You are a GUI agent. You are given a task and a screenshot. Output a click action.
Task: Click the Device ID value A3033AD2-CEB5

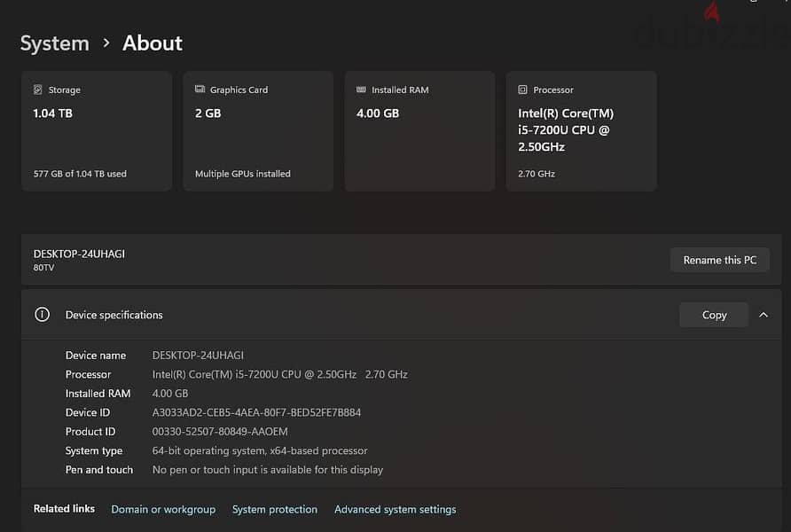coord(256,412)
